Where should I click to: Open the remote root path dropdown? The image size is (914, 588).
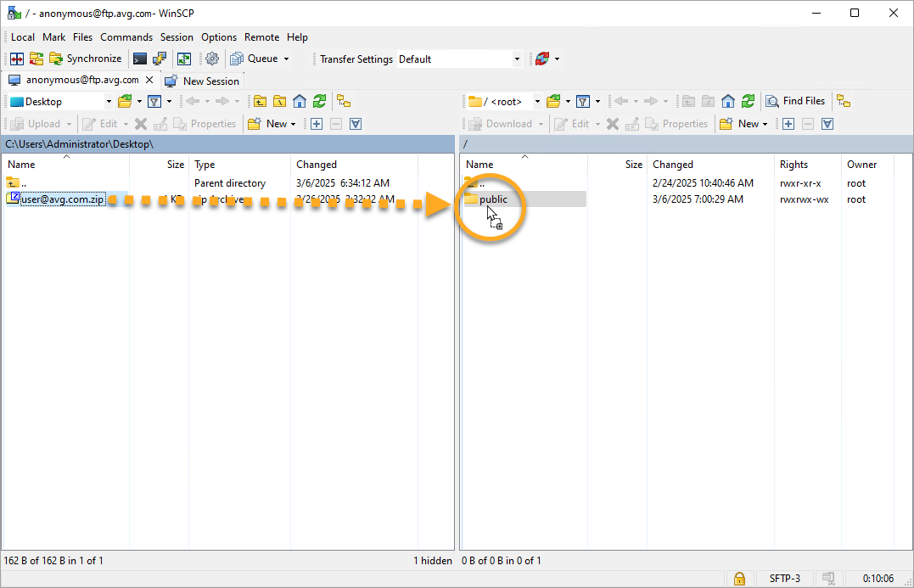coord(537,102)
